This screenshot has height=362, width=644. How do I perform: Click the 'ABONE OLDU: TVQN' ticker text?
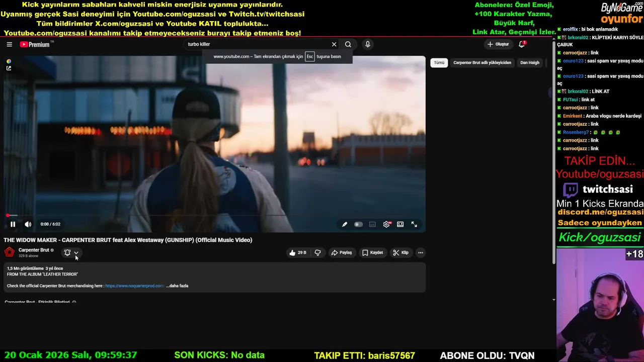pos(487,355)
